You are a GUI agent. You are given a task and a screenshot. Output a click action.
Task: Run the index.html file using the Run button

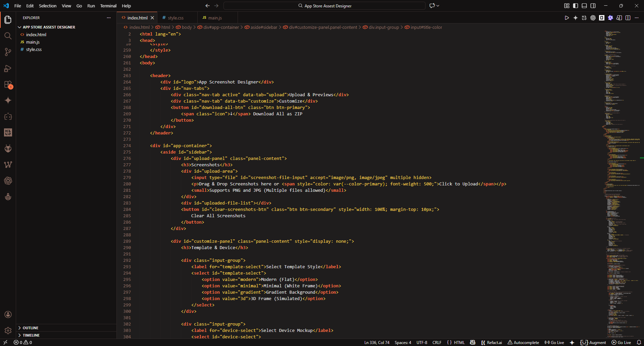click(x=566, y=18)
